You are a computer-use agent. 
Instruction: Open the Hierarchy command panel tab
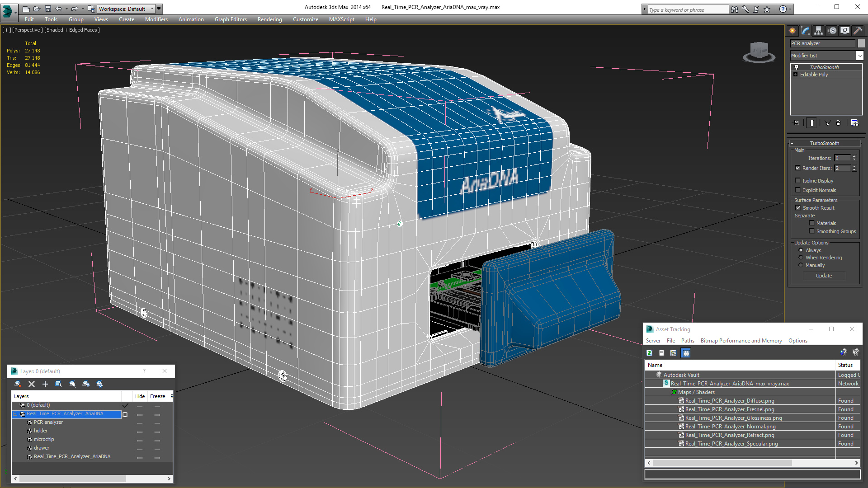click(819, 31)
